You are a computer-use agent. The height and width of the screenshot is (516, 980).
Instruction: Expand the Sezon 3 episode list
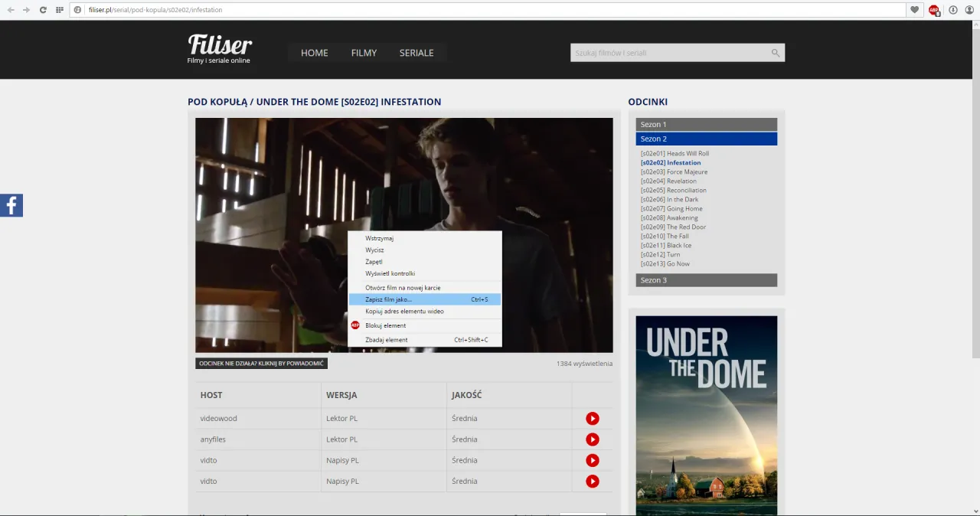pyautogui.click(x=706, y=280)
